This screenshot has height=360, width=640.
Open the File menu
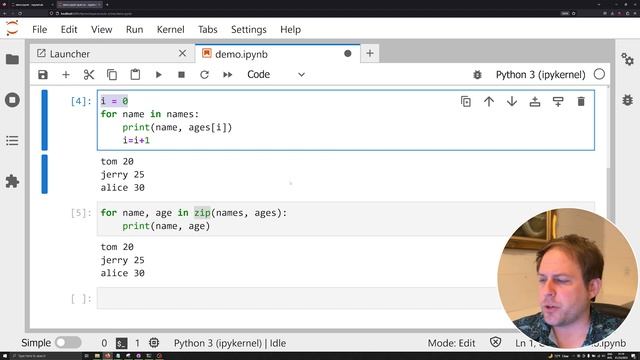(40, 29)
